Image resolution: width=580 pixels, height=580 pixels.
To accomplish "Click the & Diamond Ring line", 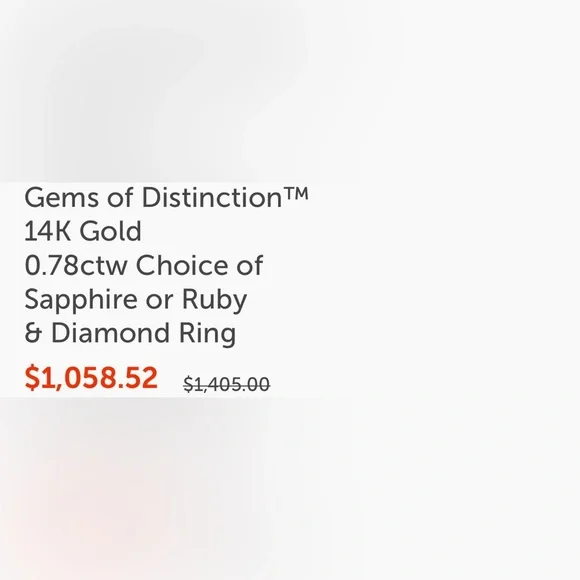I will [130, 334].
